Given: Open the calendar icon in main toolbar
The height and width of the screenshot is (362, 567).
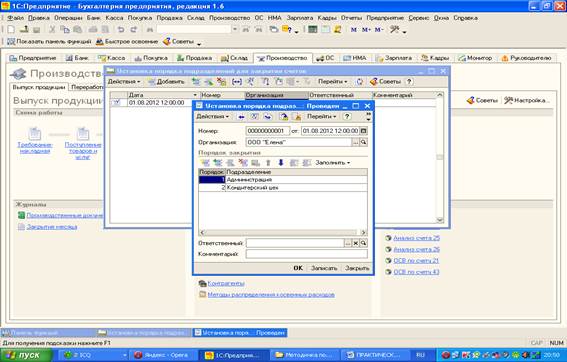Looking at the screenshot, I should [x=325, y=30].
